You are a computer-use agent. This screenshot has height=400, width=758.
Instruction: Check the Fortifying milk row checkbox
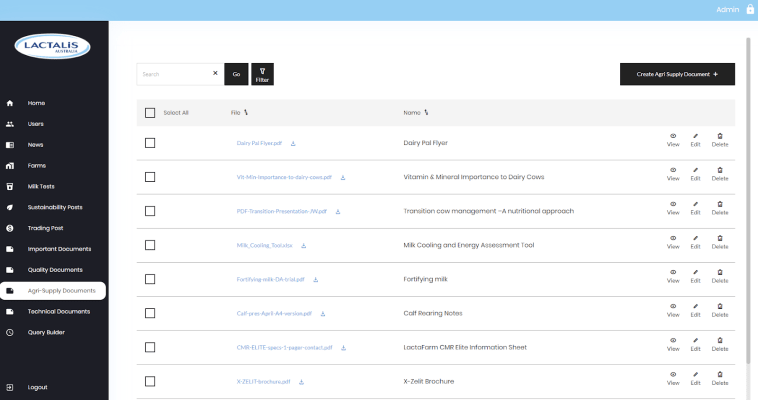150,279
